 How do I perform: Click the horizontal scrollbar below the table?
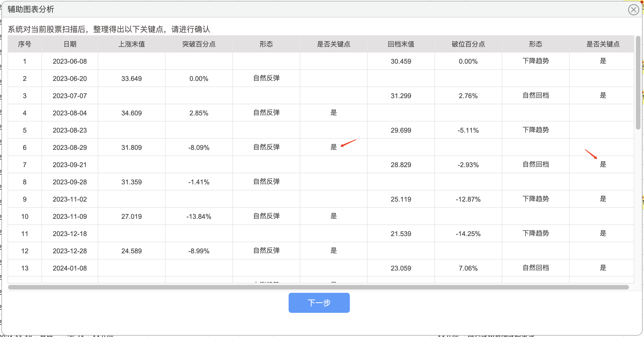pyautogui.click(x=318, y=287)
